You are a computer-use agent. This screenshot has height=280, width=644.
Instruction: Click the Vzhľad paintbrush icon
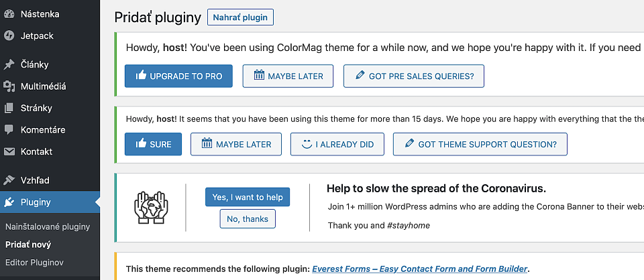(x=9, y=180)
